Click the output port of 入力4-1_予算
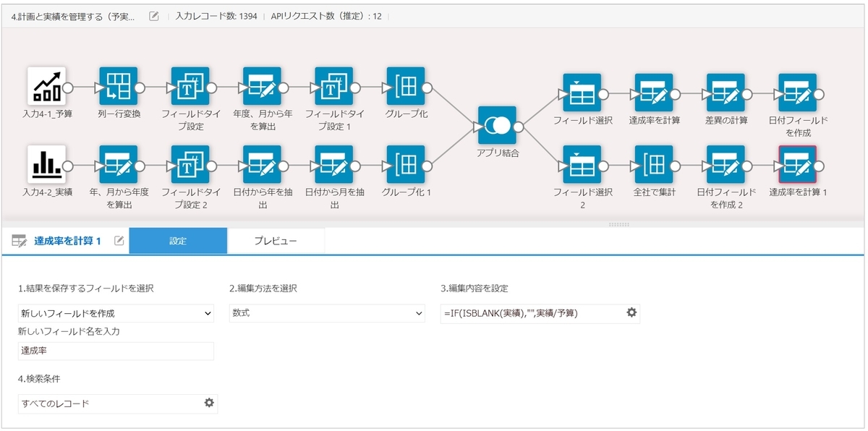 pyautogui.click(x=69, y=87)
